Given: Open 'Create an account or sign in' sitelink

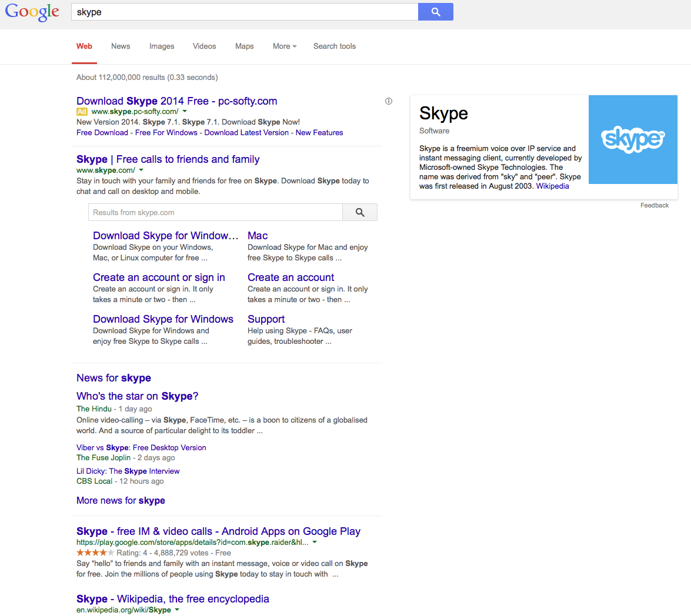Looking at the screenshot, I should pos(159,277).
